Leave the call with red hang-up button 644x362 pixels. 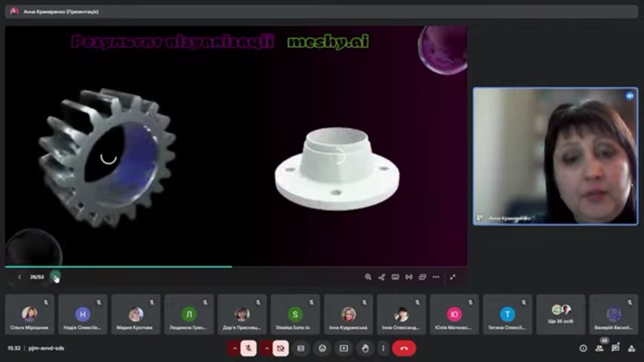coord(404,348)
